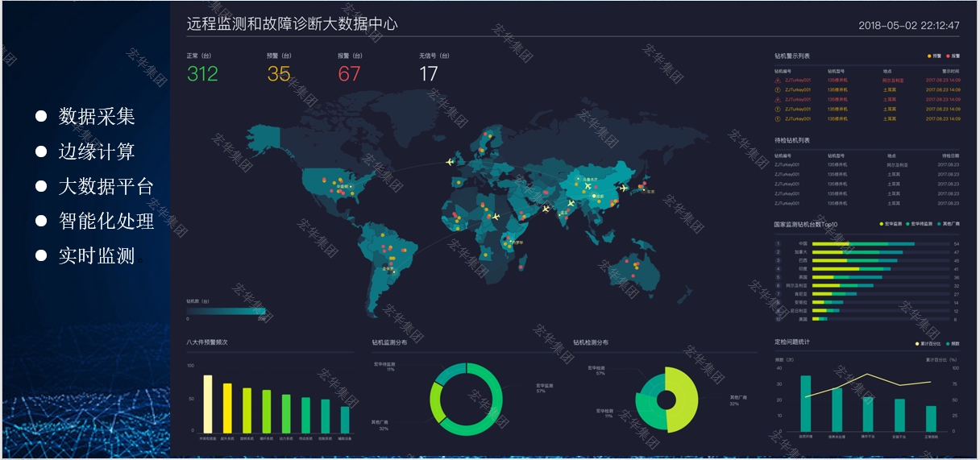This screenshot has height=460, width=980.
Task: Select the 大数据平台 bullet item
Action: pyautogui.click(x=106, y=187)
